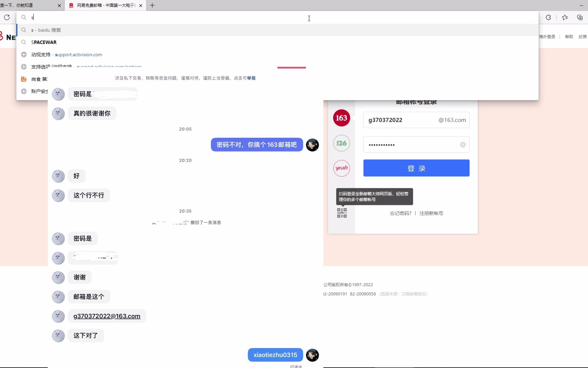
Task: Open the 注册新帐号 link
Action: tap(431, 213)
